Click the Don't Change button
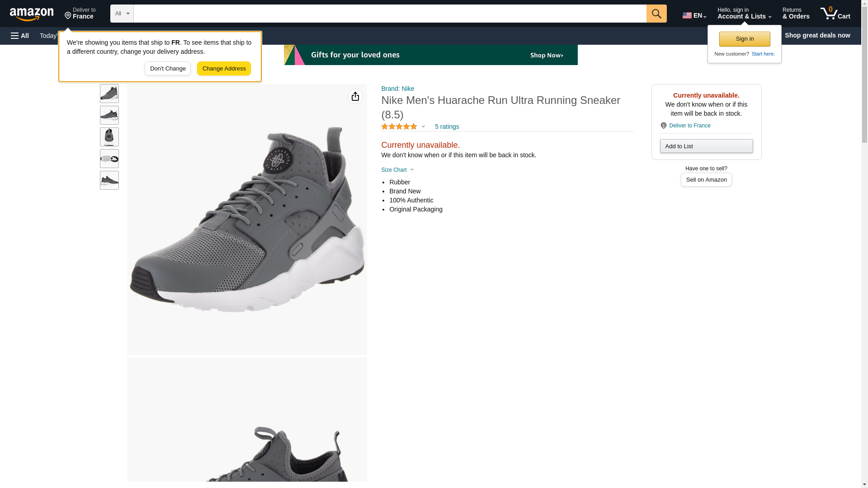868x488 pixels. tap(168, 69)
